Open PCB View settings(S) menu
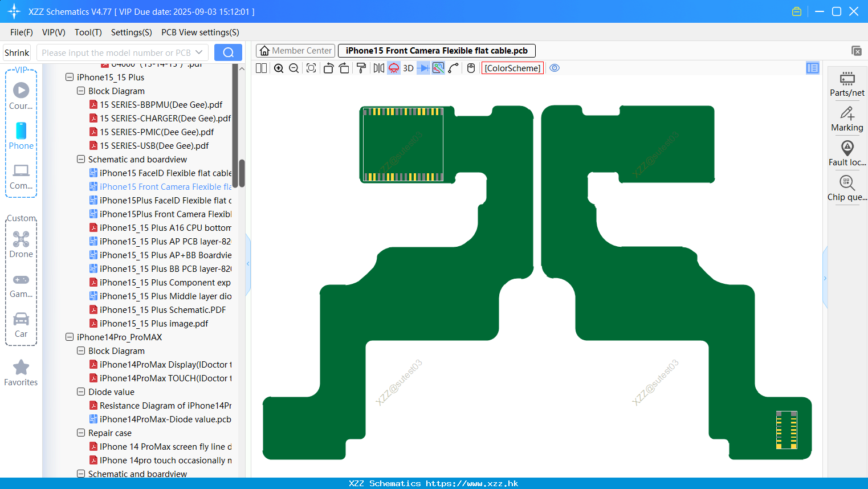868x489 pixels. click(200, 32)
